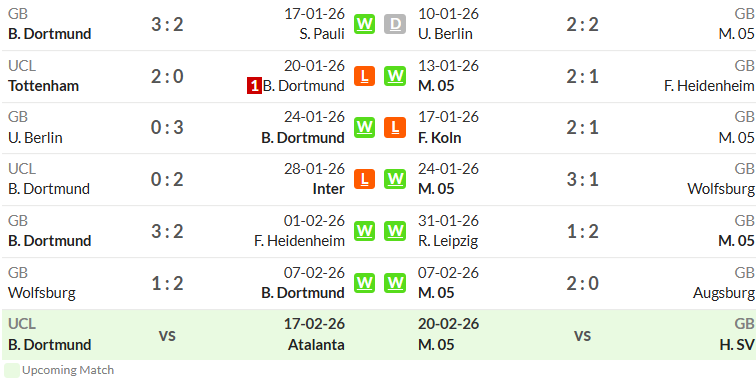
Task: Click the H. SV team name
Action: coord(736,345)
